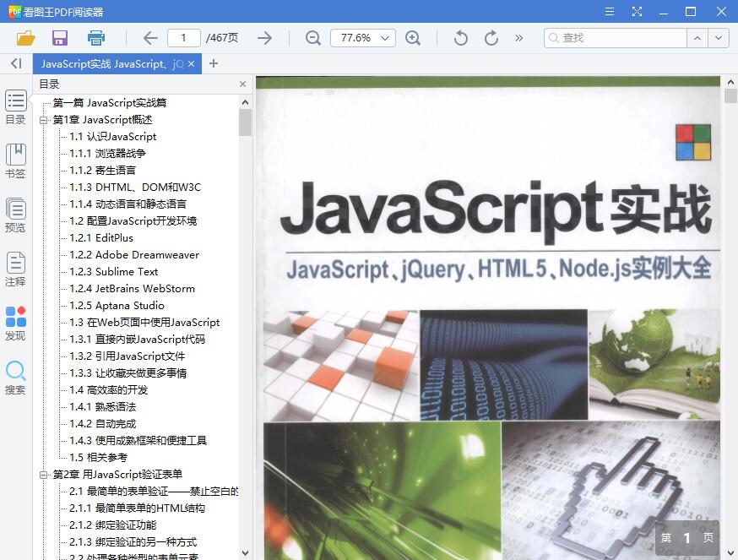Open the 书签 bookmarks panel
Image resolution: width=738 pixels, height=560 pixels.
[x=15, y=161]
